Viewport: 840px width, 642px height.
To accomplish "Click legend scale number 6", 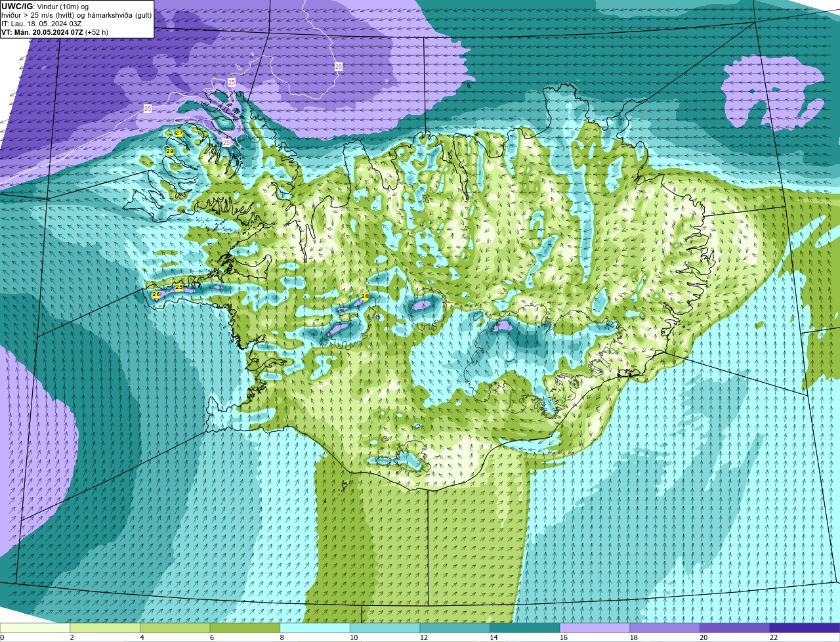I will tap(211, 637).
